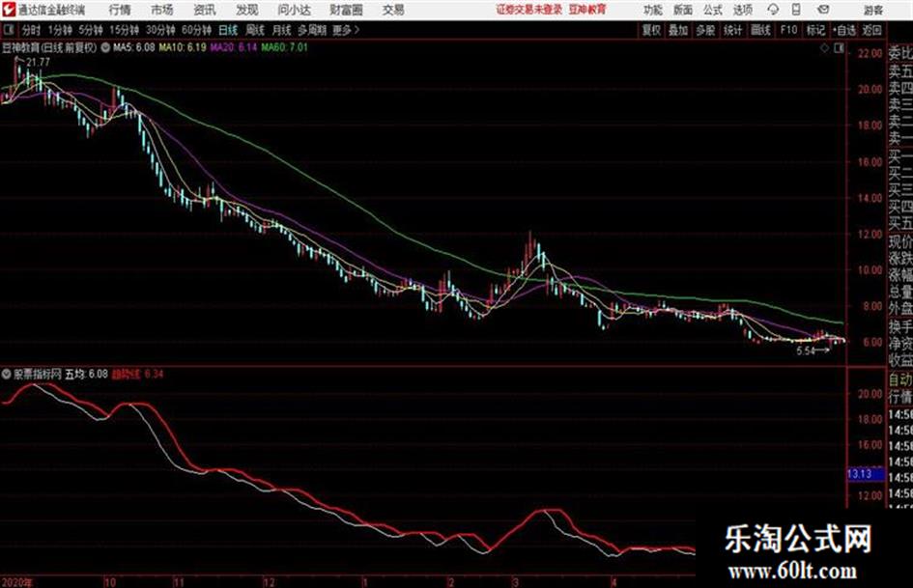Click the mobile phone icon
The height and width of the screenshot is (588, 913).
pyautogui.click(x=796, y=10)
